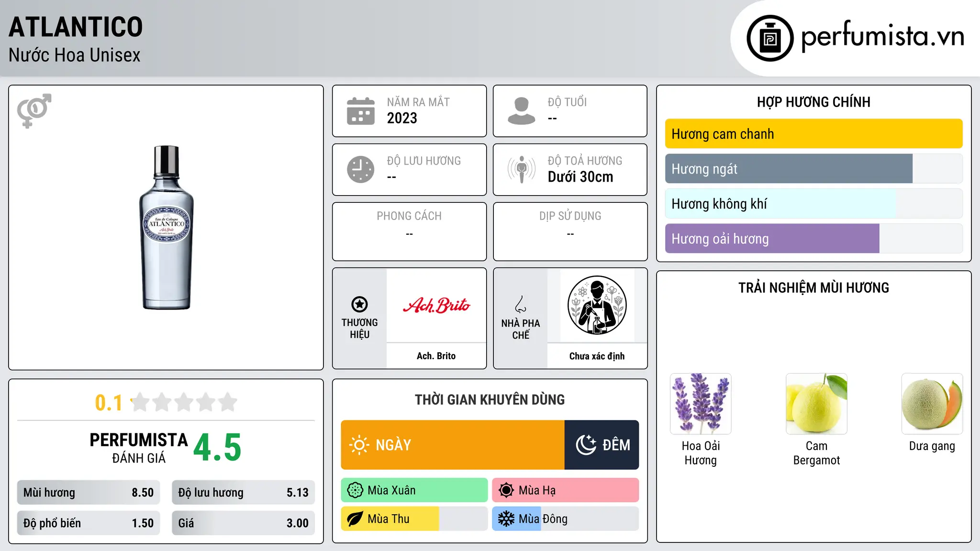This screenshot has width=980, height=551.
Task: Click the sun icon beside Mùa Hạ
Action: (506, 490)
